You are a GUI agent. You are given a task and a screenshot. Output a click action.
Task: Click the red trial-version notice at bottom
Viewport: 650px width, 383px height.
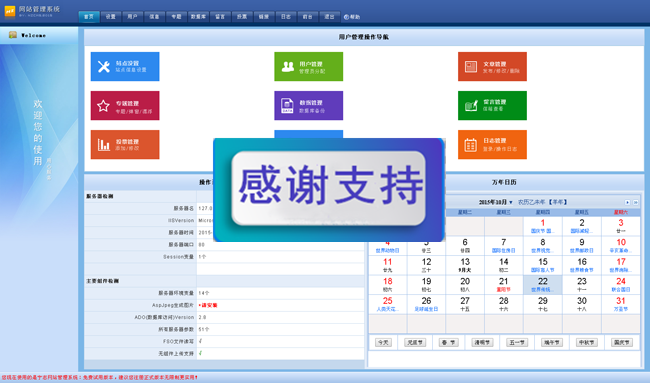(x=99, y=378)
